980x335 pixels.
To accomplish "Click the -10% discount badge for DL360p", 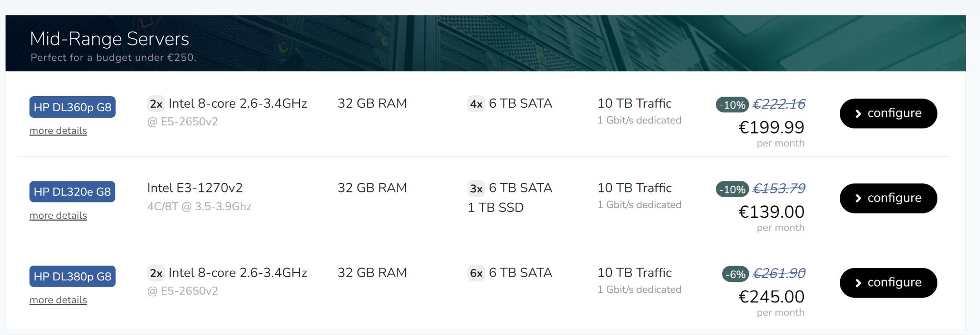I will tap(732, 105).
